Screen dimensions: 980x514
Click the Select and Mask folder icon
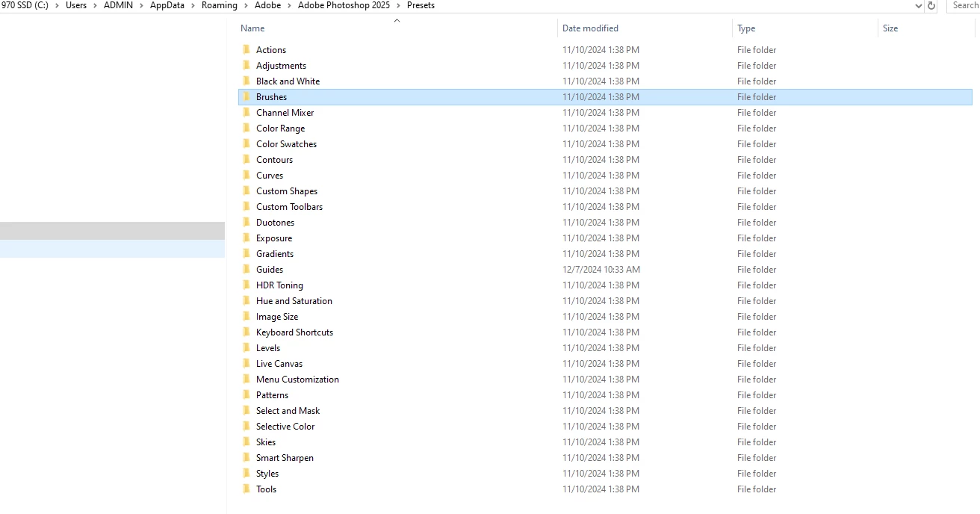pos(246,411)
